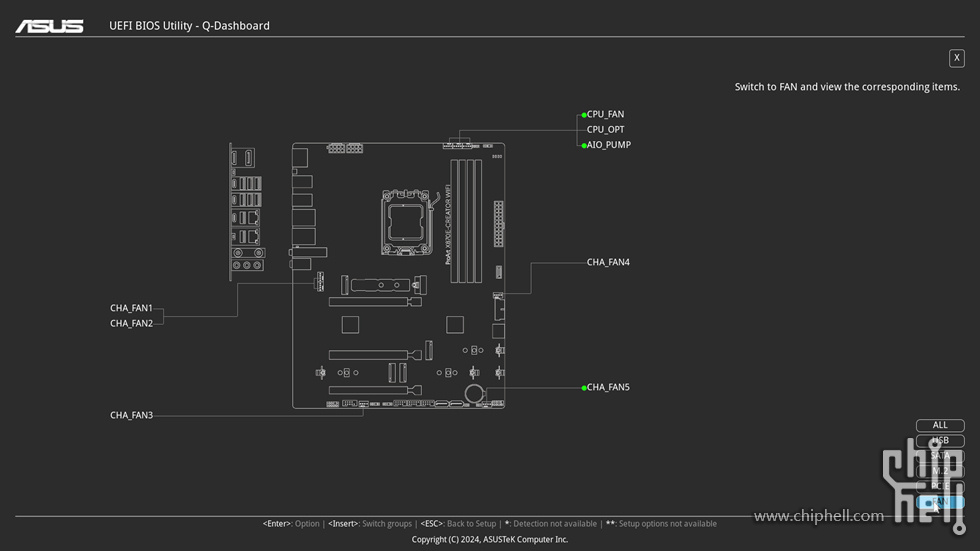
Task: Click the green status dot beside CHA_FAN5
Action: pos(584,388)
